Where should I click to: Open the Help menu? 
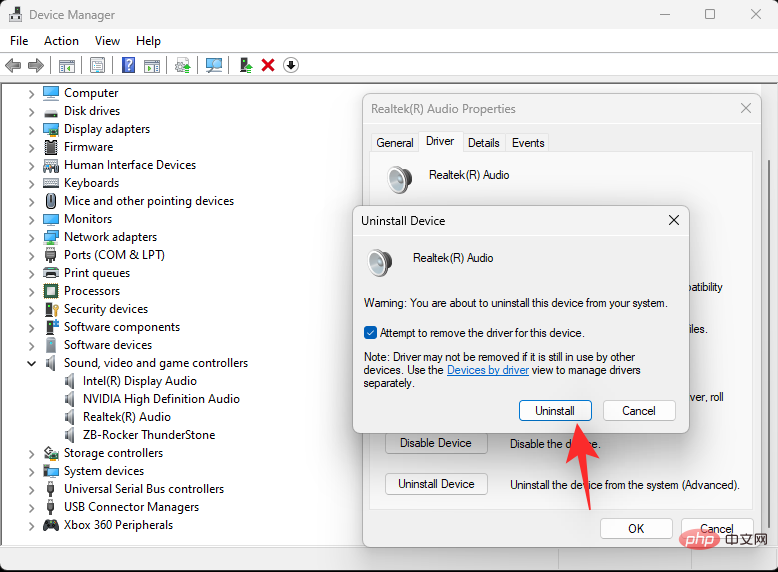[148, 41]
